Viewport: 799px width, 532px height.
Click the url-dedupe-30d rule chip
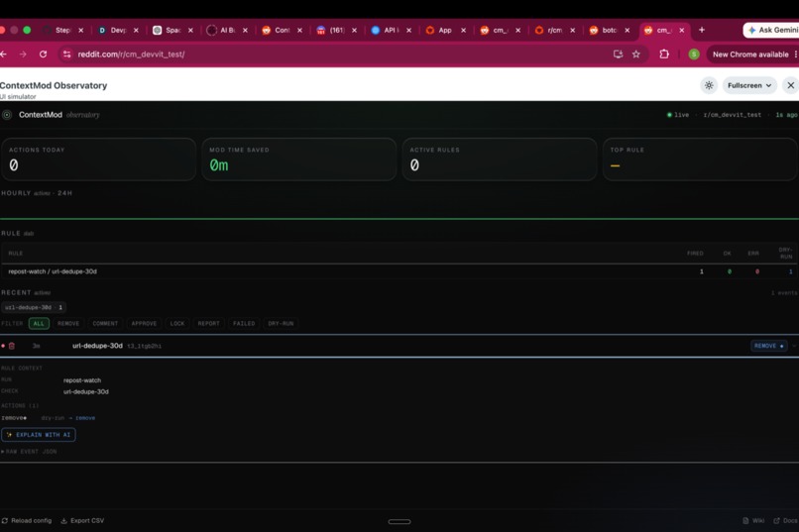pos(34,307)
